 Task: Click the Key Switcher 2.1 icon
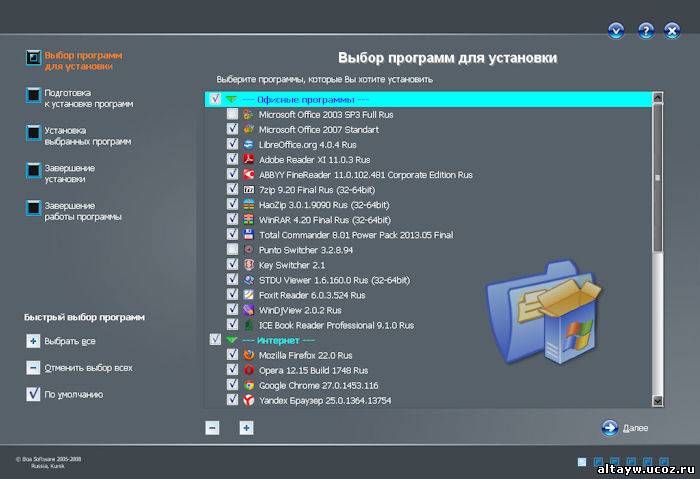point(248,265)
